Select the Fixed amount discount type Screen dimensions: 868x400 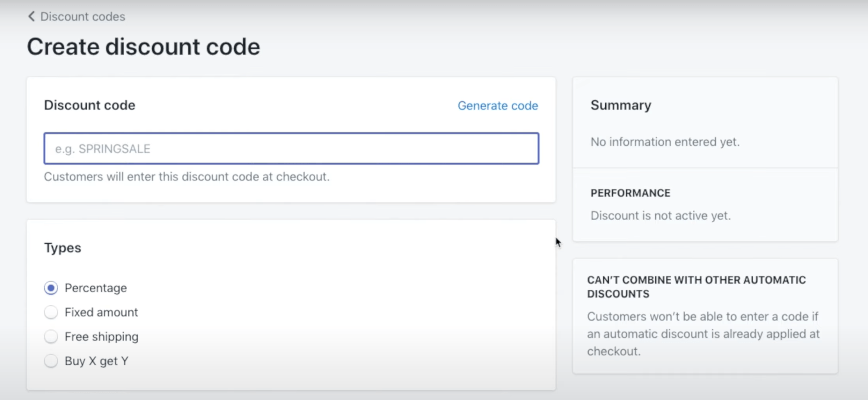tap(51, 312)
